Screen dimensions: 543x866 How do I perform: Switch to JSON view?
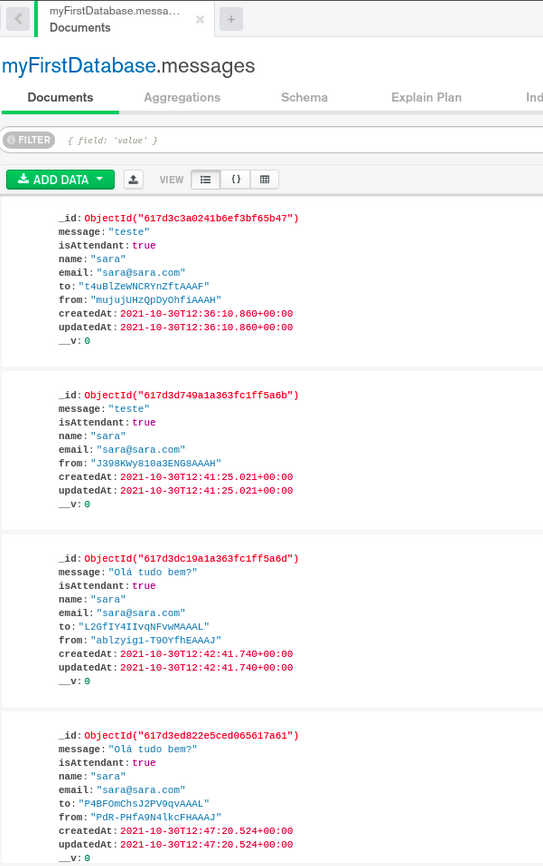(235, 179)
